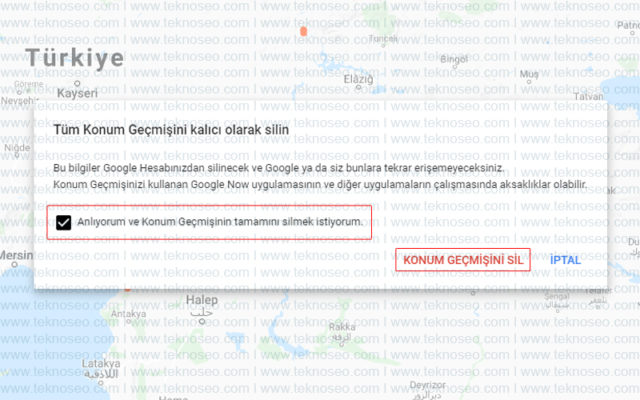Image resolution: width=640 pixels, height=400 pixels.
Task: Click the Elazığ city label on map
Action: coord(358,79)
